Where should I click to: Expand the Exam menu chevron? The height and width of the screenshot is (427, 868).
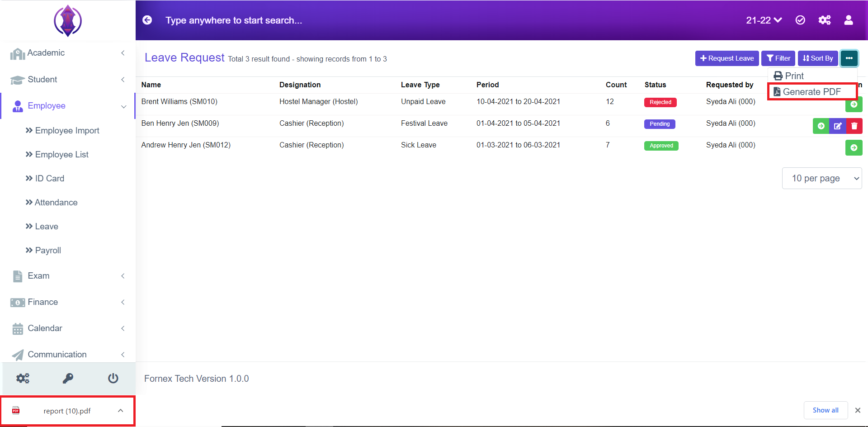click(123, 276)
